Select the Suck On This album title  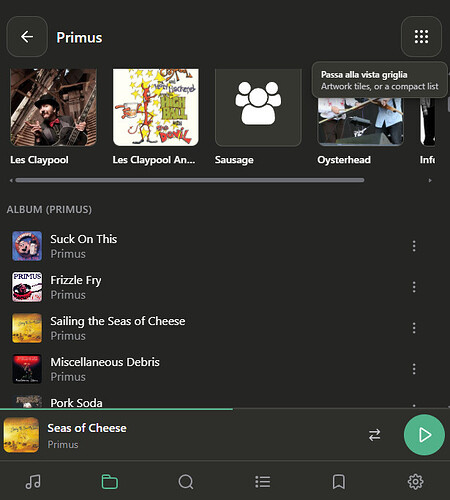tap(84, 239)
